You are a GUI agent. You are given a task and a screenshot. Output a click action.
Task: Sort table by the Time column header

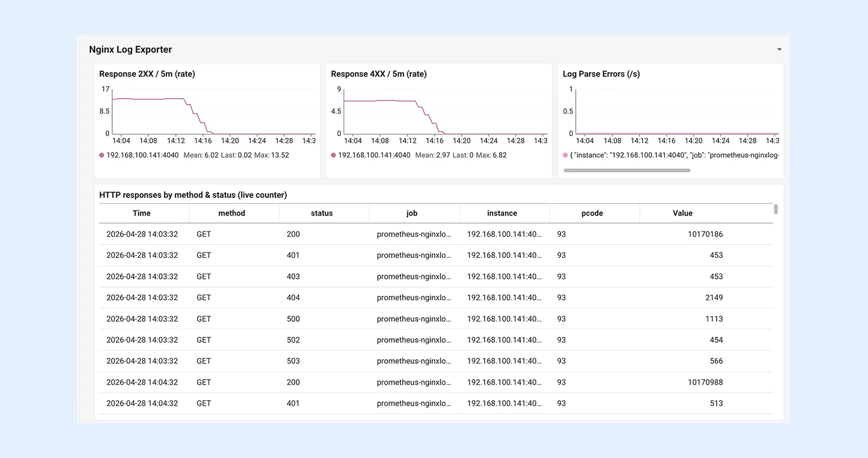pos(142,213)
